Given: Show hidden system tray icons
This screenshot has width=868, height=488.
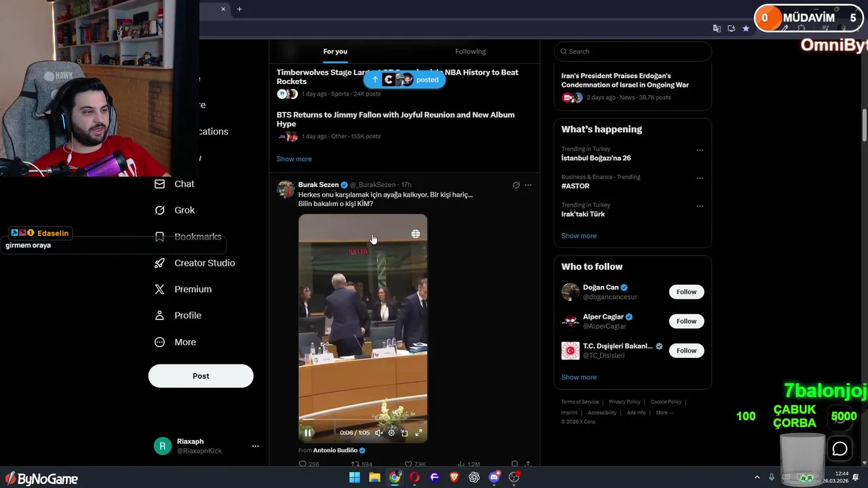Looking at the screenshot, I should [x=757, y=477].
